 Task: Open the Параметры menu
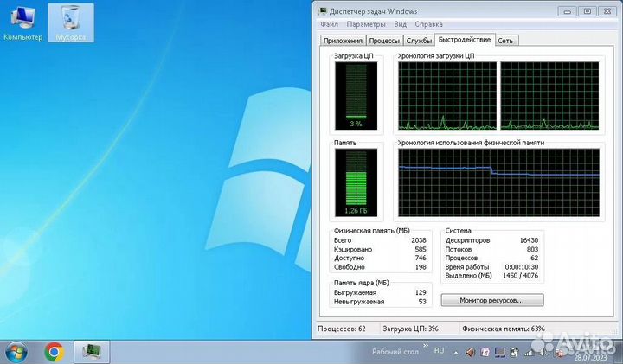pyautogui.click(x=366, y=24)
